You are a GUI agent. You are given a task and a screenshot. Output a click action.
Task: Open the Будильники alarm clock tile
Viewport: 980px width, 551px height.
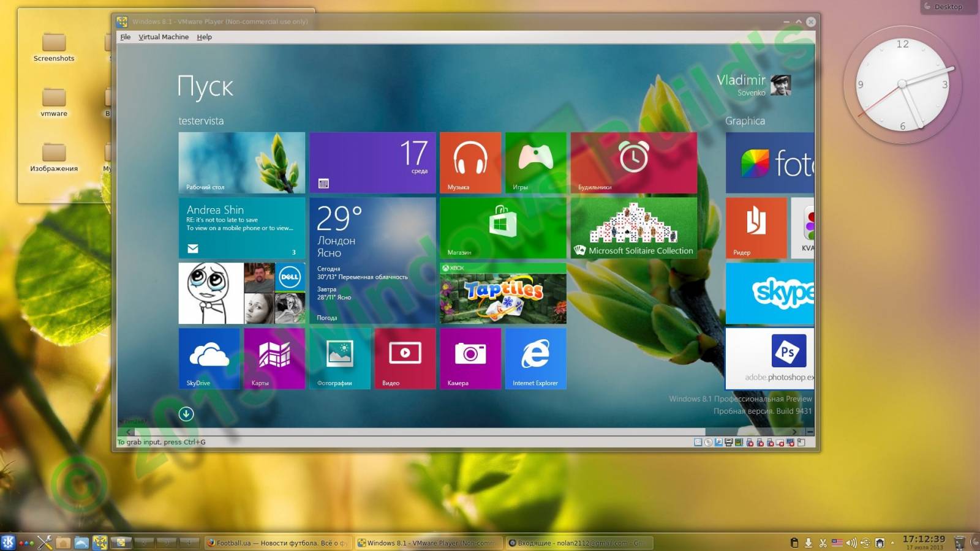[x=634, y=163]
